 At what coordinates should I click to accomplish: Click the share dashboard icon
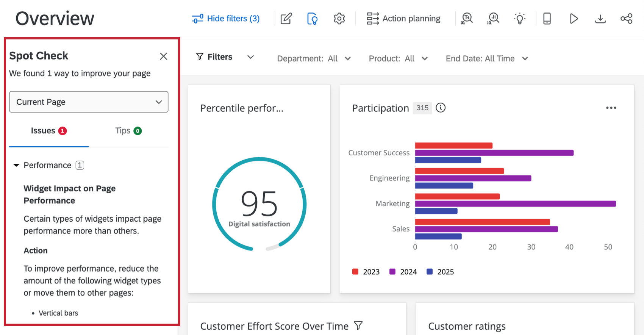coord(626,19)
